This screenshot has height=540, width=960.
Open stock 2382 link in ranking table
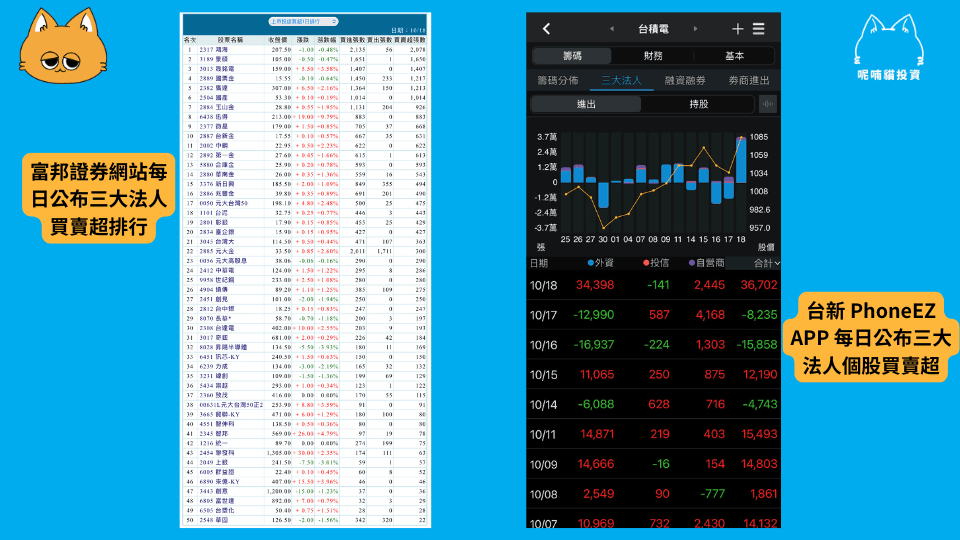[x=214, y=88]
